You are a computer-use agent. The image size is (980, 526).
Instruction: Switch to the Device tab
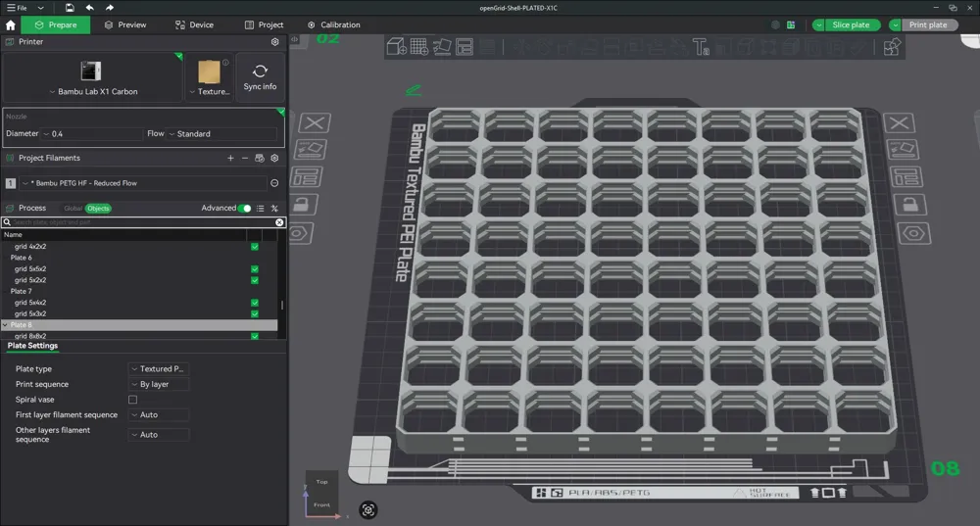(x=194, y=25)
